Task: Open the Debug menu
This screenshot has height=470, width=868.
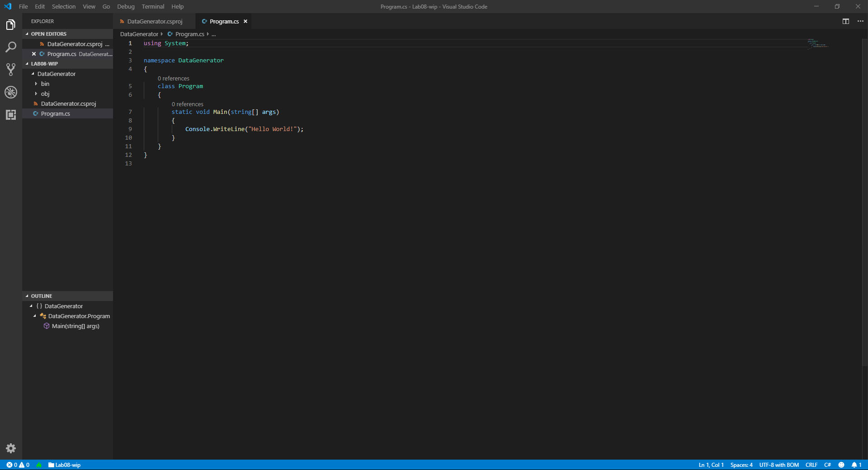Action: [x=126, y=6]
